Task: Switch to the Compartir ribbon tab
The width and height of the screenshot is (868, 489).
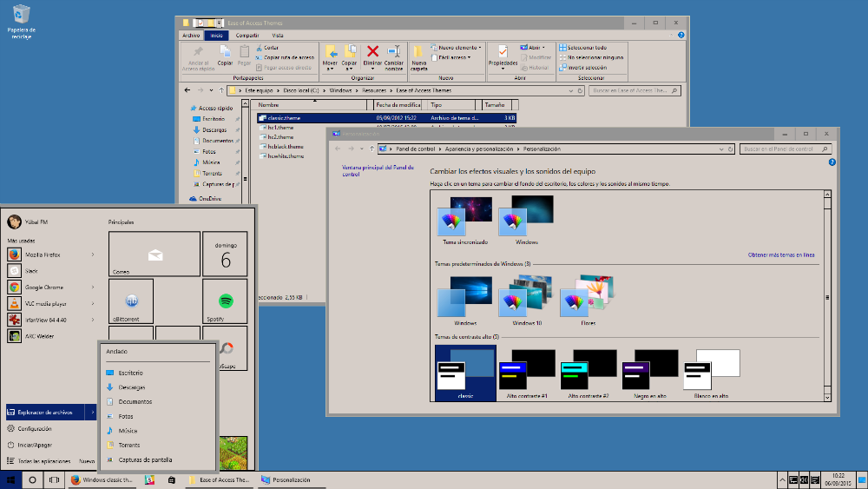Action: (x=247, y=36)
